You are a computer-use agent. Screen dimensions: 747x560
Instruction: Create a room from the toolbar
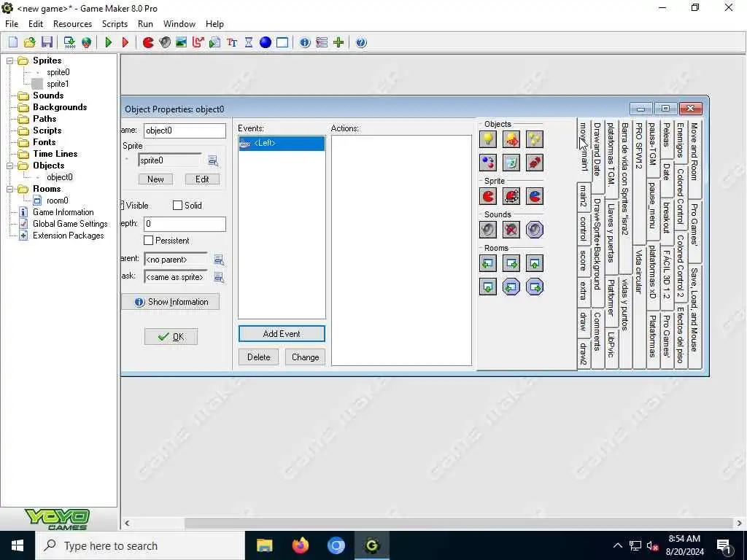click(282, 42)
